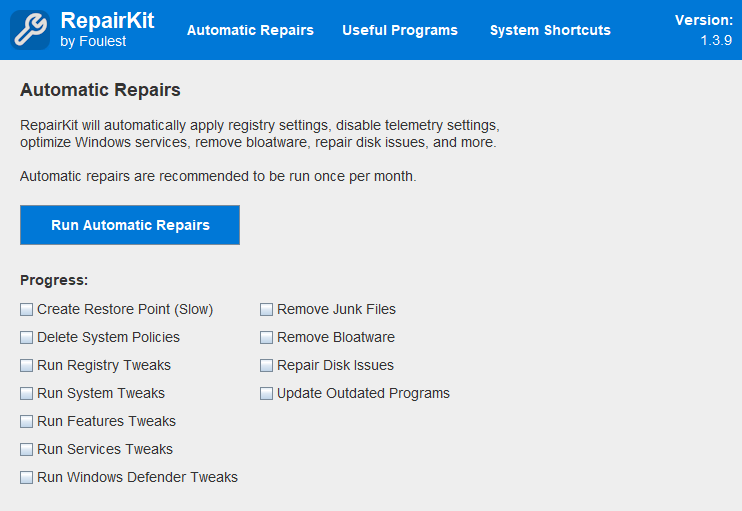This screenshot has height=511, width=742.
Task: Click the RepairKit wrench logo icon
Action: (30, 30)
